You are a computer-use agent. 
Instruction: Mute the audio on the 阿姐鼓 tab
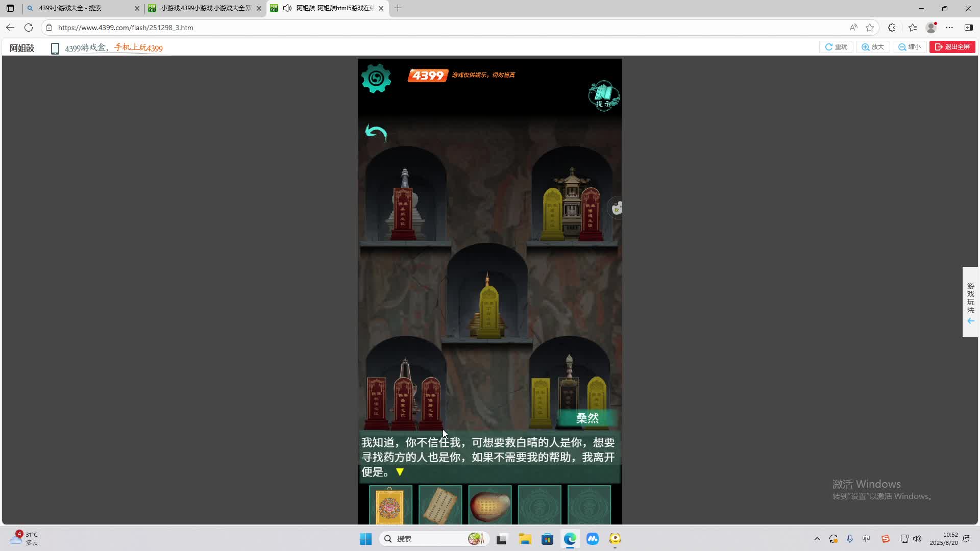(287, 8)
